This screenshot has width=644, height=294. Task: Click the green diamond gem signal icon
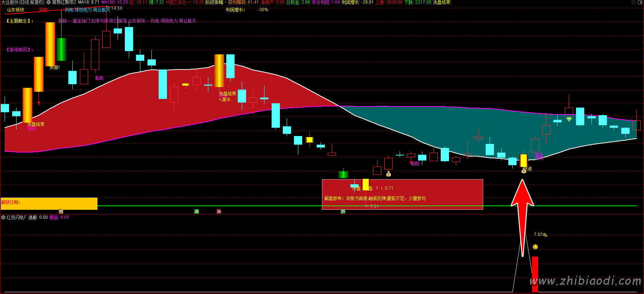coord(569,119)
